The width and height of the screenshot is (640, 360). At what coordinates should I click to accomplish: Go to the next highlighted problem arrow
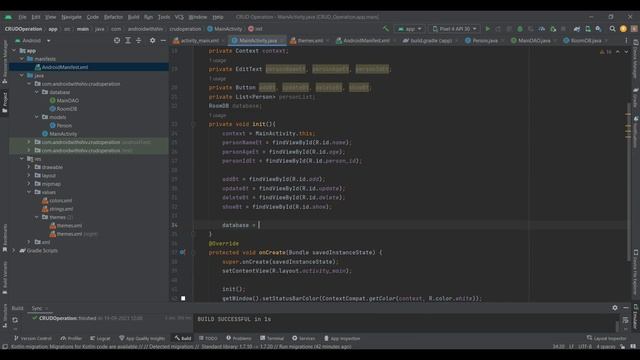point(626,52)
